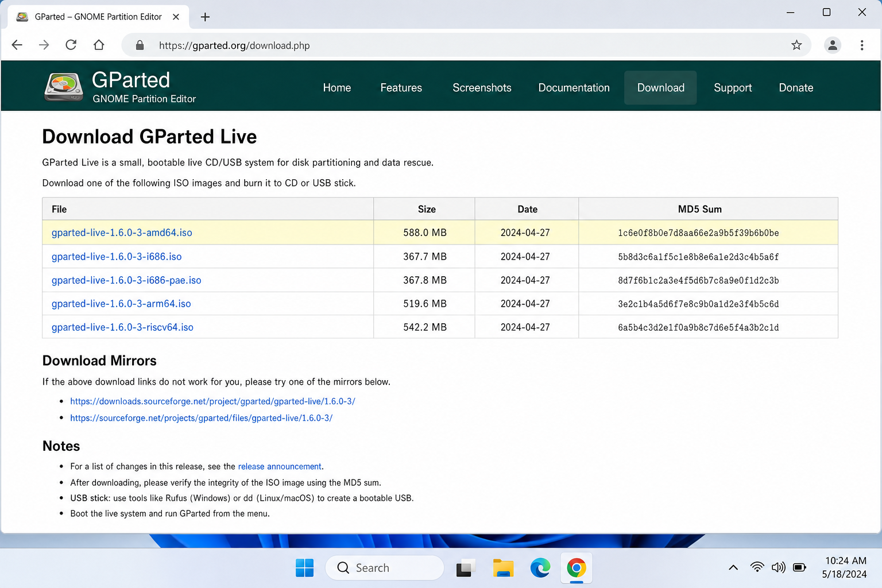Select the Download navigation item
This screenshot has height=588, width=882.
pos(660,88)
